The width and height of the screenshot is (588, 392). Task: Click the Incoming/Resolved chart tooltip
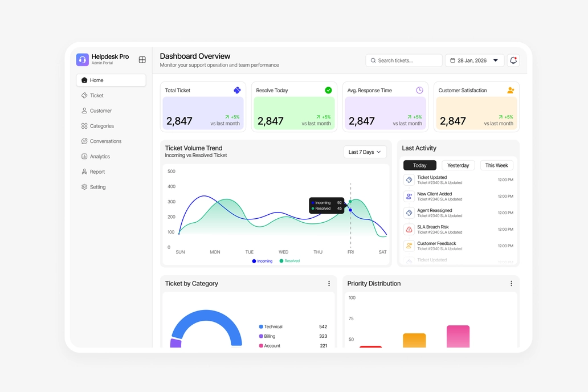pyautogui.click(x=326, y=206)
